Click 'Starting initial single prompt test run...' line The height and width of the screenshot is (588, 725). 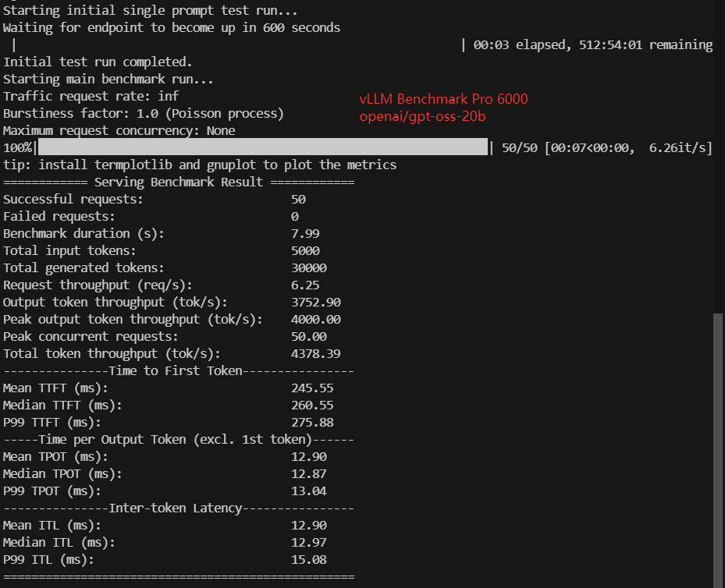[151, 11]
